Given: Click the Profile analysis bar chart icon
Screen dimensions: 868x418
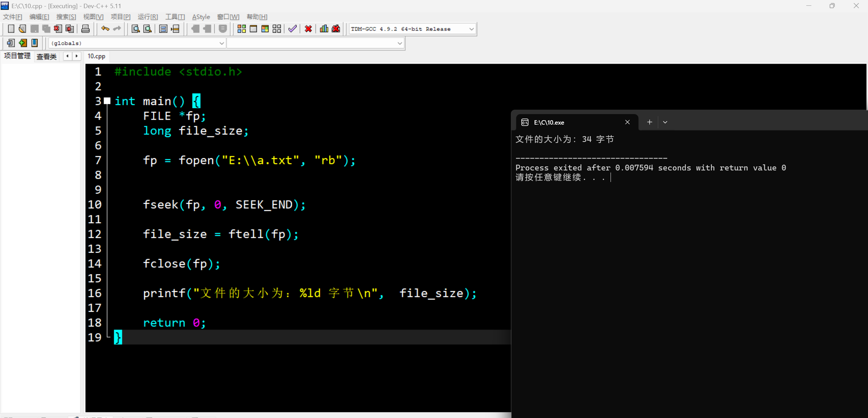Looking at the screenshot, I should click(x=324, y=29).
